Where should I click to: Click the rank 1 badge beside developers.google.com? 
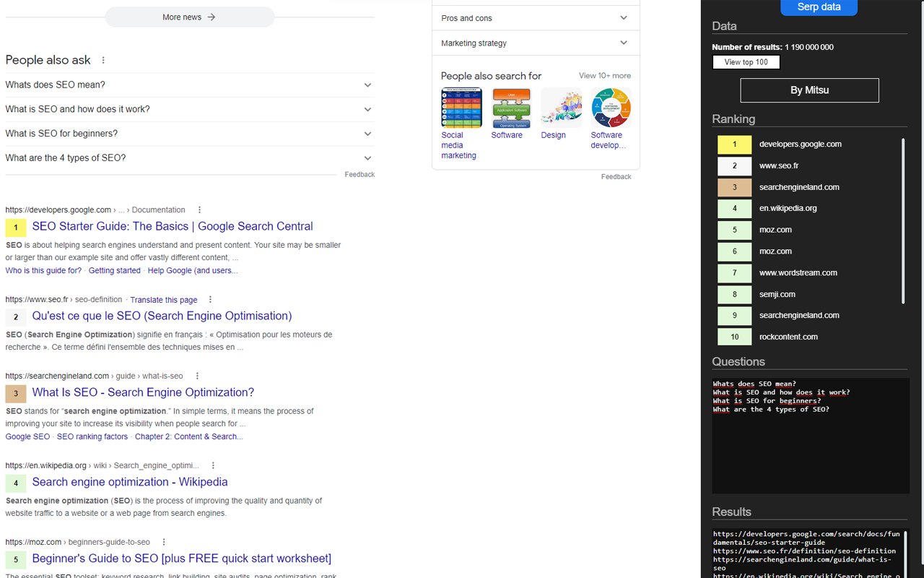click(x=734, y=144)
